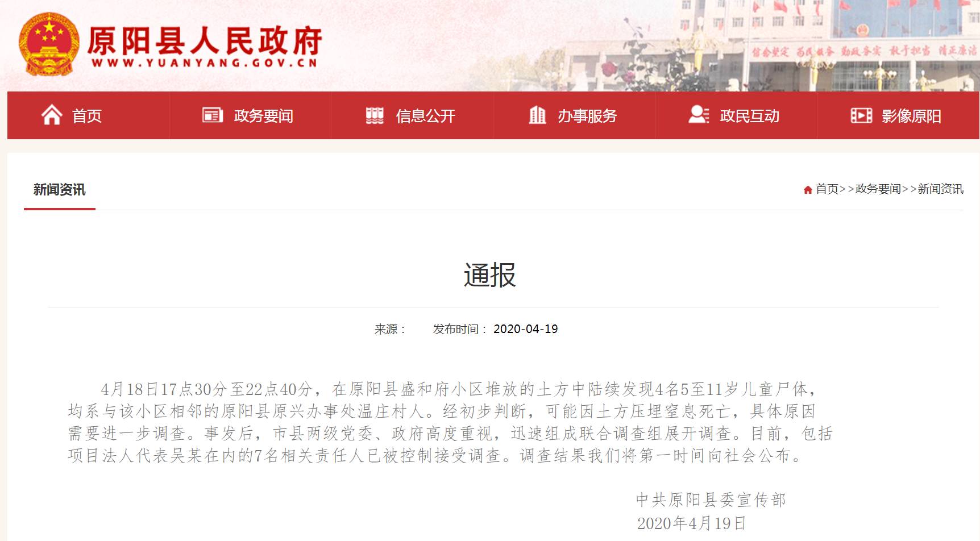Click the line starting 项目法人代表吴某
Image resolution: width=980 pixels, height=541 pixels.
[x=435, y=456]
